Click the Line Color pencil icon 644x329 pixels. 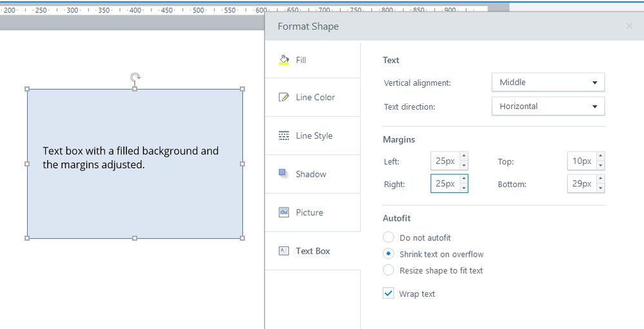click(x=284, y=97)
